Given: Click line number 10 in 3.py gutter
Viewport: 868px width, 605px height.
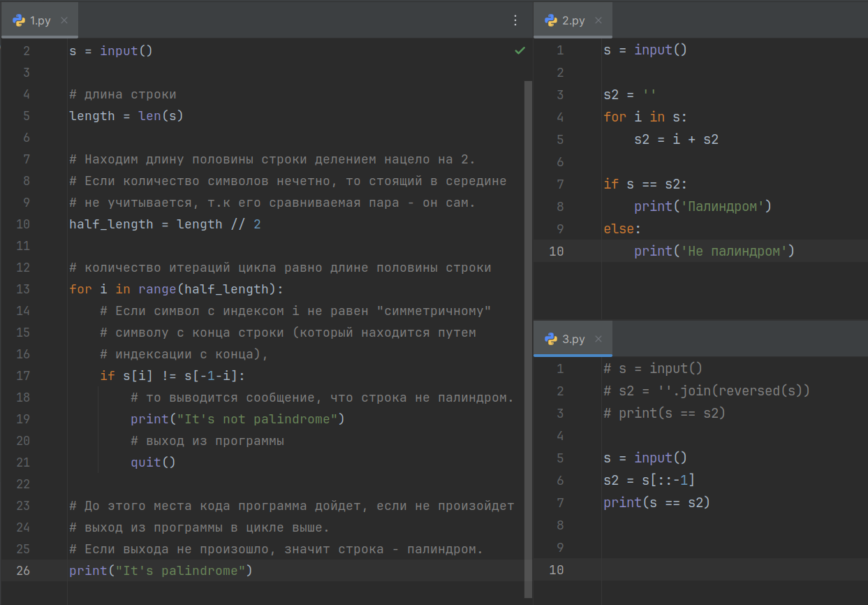Looking at the screenshot, I should (556, 569).
